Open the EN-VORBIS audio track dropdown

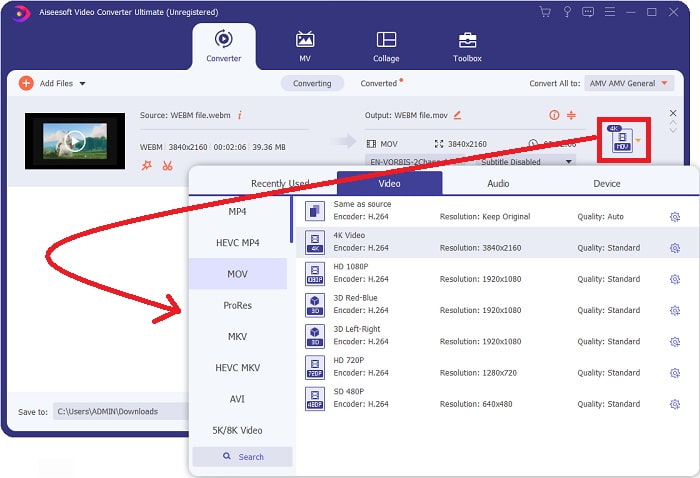[413, 162]
